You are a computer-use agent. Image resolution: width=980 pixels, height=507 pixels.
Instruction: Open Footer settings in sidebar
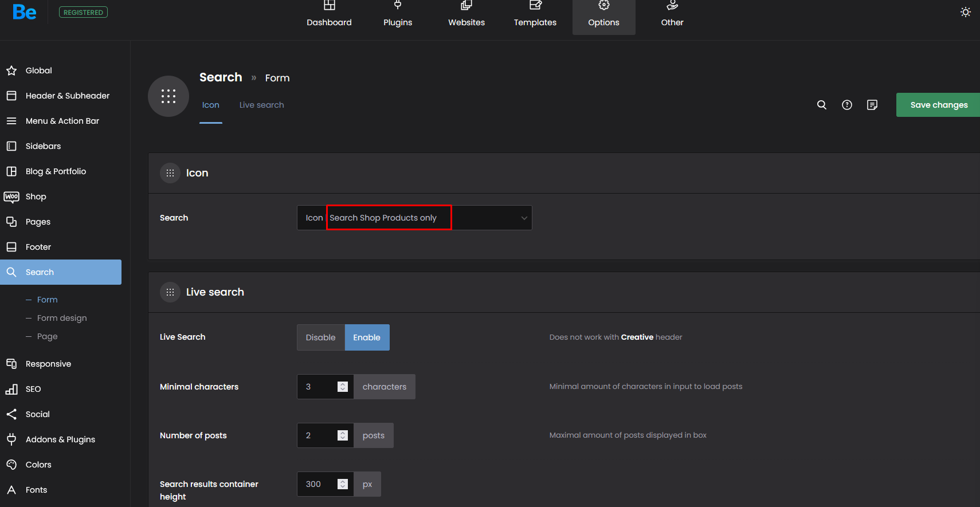(61, 247)
